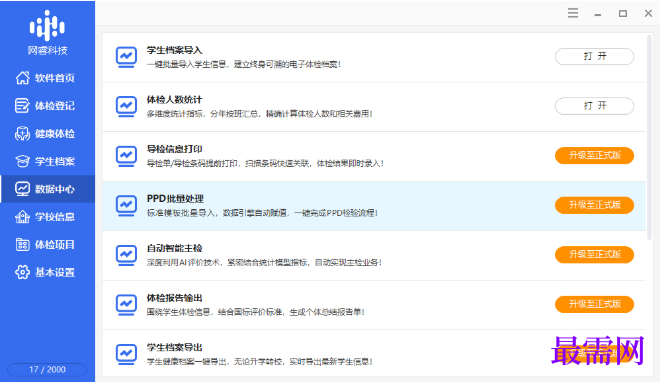Open the 学生档案 sidebar label
This screenshot has height=382, width=663.
coord(55,161)
